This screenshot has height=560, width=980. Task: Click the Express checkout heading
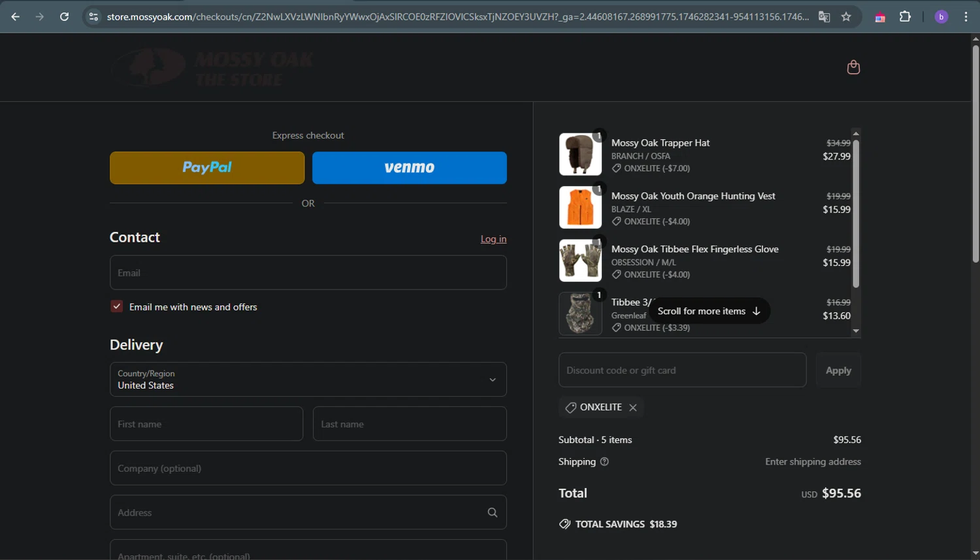tap(308, 135)
